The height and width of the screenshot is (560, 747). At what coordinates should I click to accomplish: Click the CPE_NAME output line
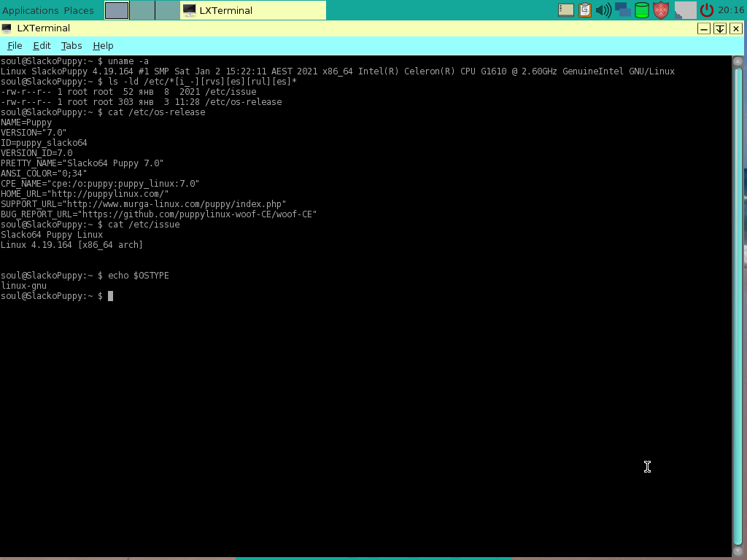100,184
